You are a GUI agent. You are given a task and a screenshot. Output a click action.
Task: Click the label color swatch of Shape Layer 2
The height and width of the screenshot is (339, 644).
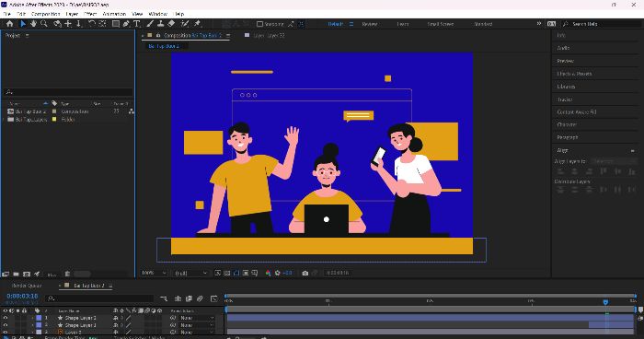pyautogui.click(x=39, y=318)
